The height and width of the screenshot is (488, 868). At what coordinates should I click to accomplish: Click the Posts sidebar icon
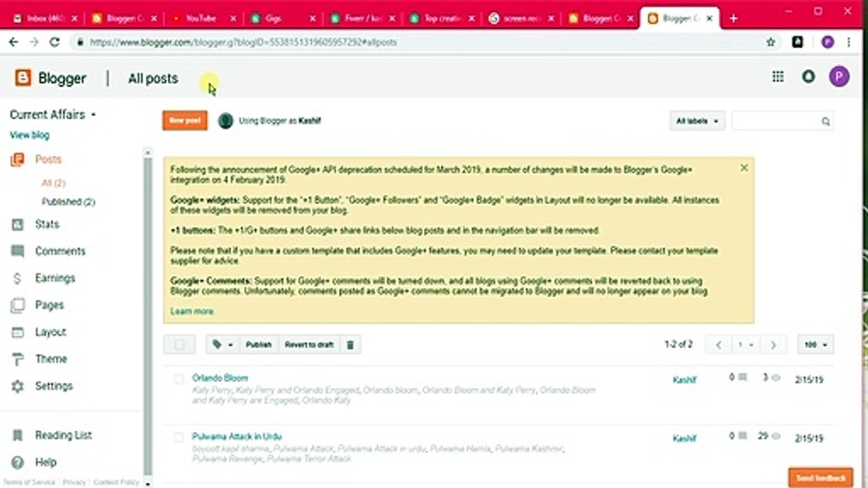[18, 160]
